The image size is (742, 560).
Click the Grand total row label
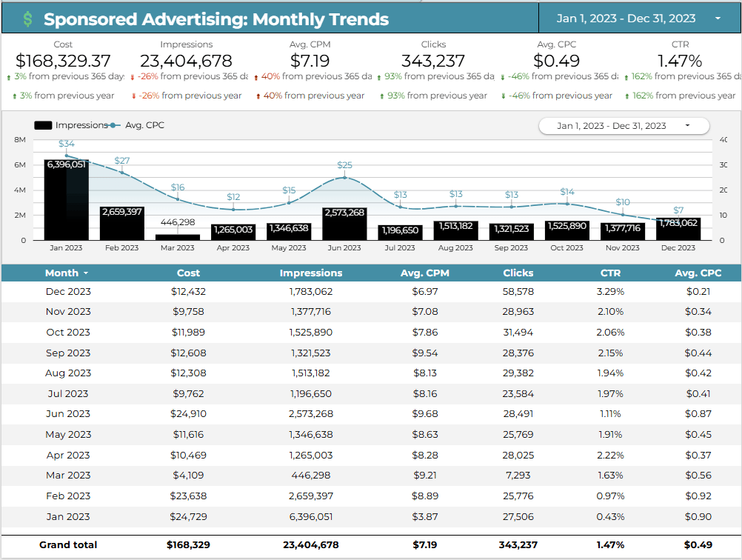tap(68, 545)
